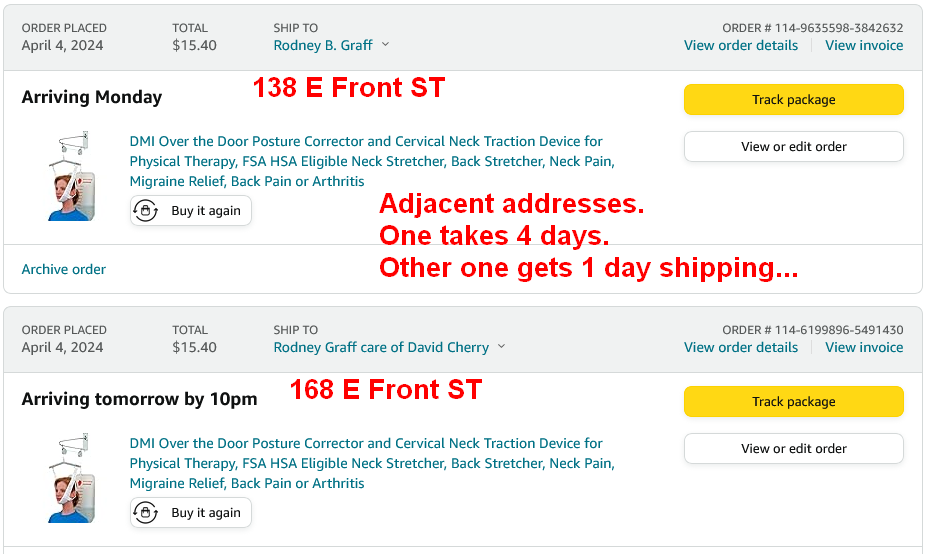The height and width of the screenshot is (554, 925).
Task: Click the Arriving Monday delivery status heading
Action: click(x=92, y=97)
